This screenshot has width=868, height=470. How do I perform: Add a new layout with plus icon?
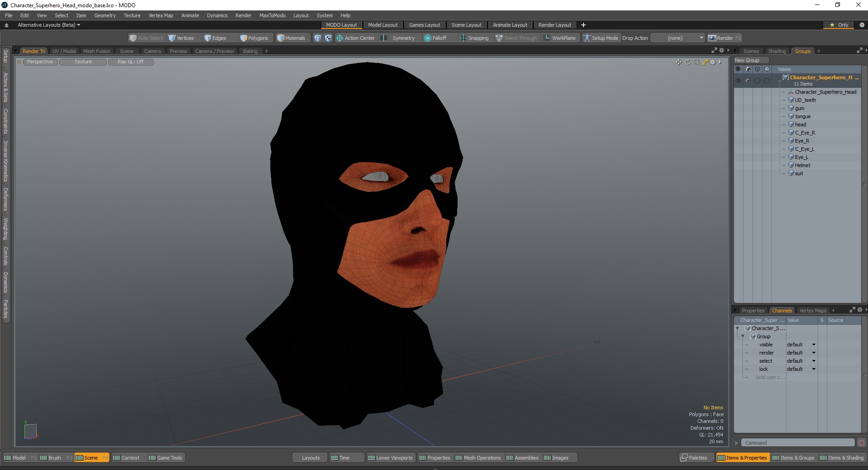pos(583,25)
